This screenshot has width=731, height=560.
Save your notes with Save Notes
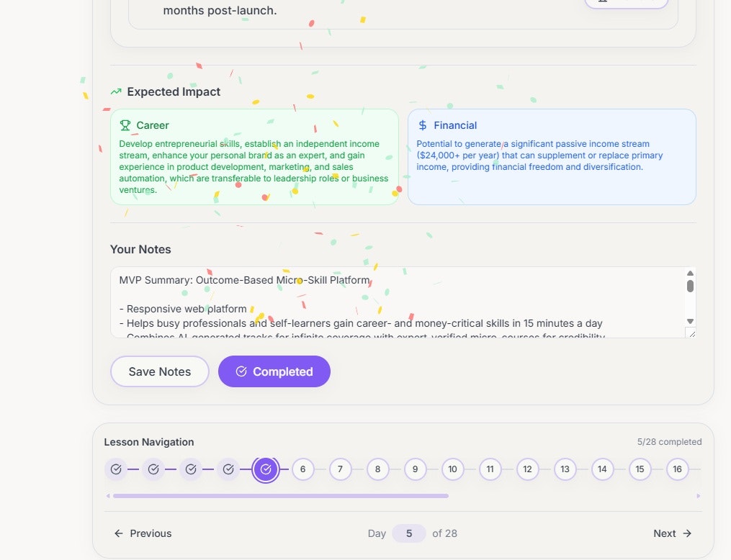[159, 371]
